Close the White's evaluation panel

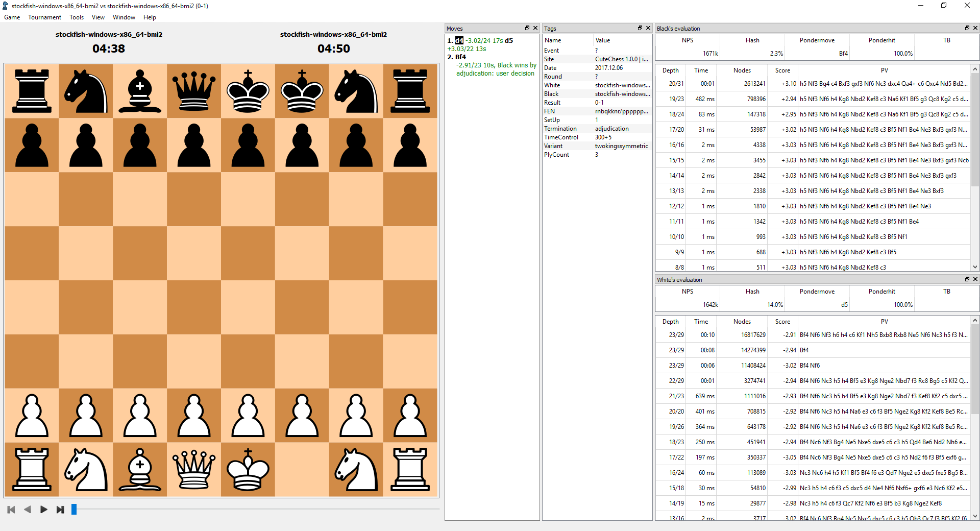[x=975, y=279]
